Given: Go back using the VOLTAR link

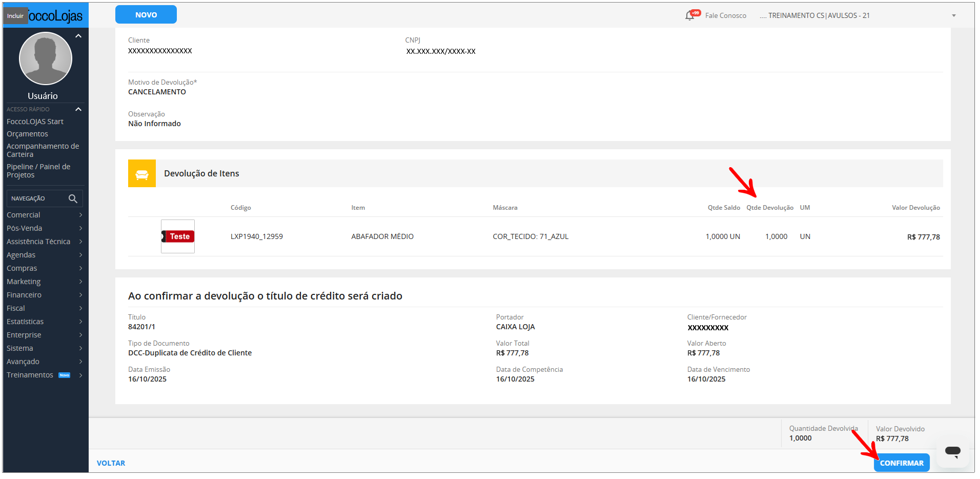Looking at the screenshot, I should pos(111,463).
